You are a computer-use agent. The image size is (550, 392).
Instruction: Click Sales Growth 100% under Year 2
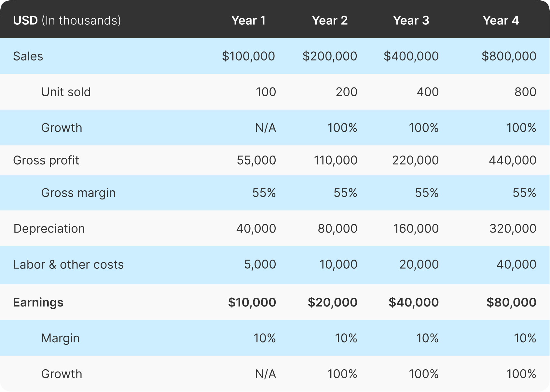tap(342, 128)
